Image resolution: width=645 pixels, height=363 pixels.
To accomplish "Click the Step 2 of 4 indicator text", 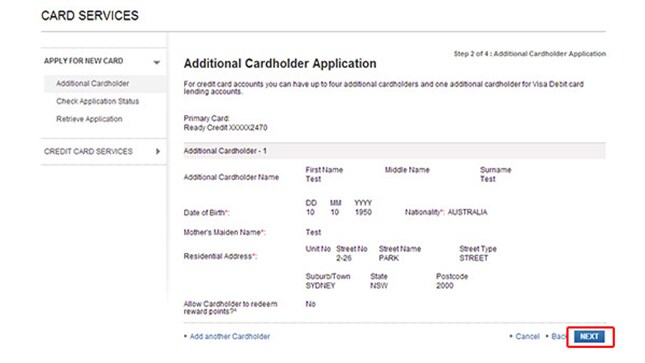I will [x=530, y=54].
